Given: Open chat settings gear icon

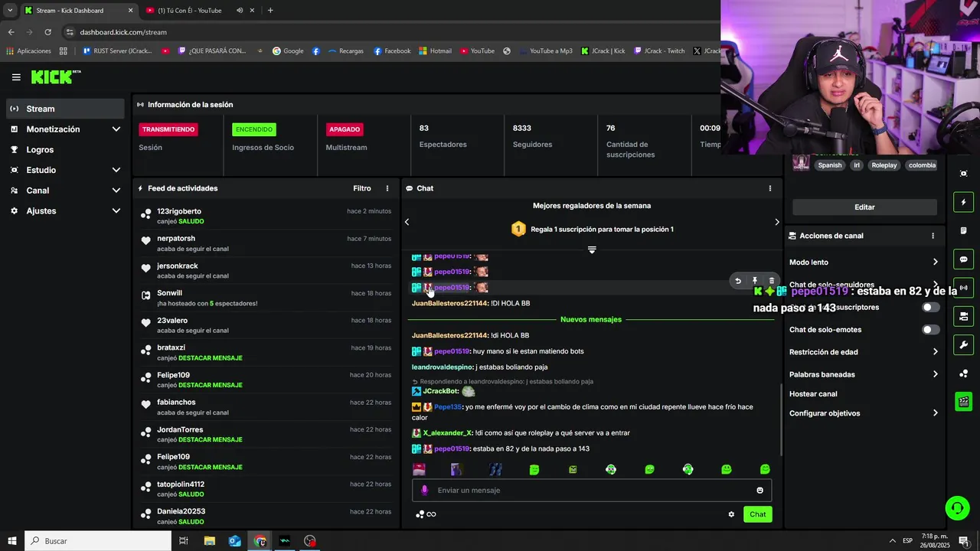Looking at the screenshot, I should pyautogui.click(x=731, y=514).
